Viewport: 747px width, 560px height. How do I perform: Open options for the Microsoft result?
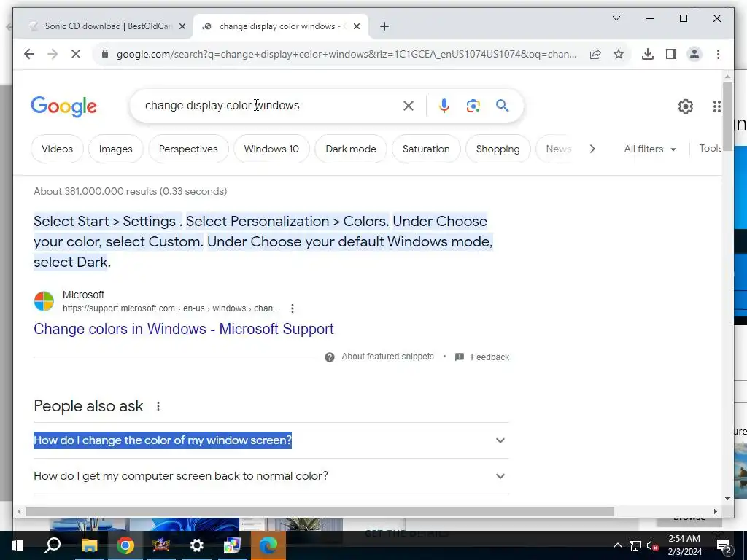(293, 308)
